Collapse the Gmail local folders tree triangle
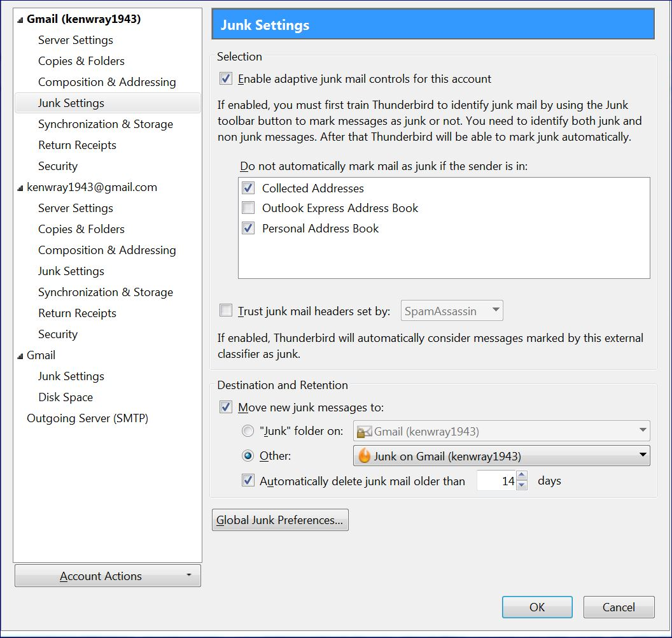672x638 pixels. [x=20, y=357]
